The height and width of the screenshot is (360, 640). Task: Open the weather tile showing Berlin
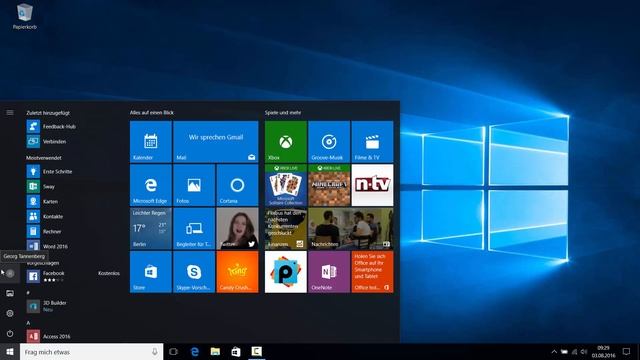[151, 229]
